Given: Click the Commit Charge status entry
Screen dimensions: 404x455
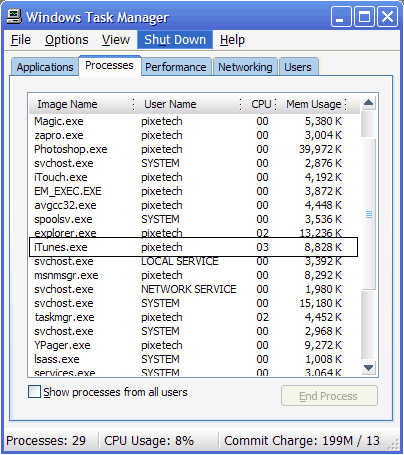Looking at the screenshot, I should 302,441.
